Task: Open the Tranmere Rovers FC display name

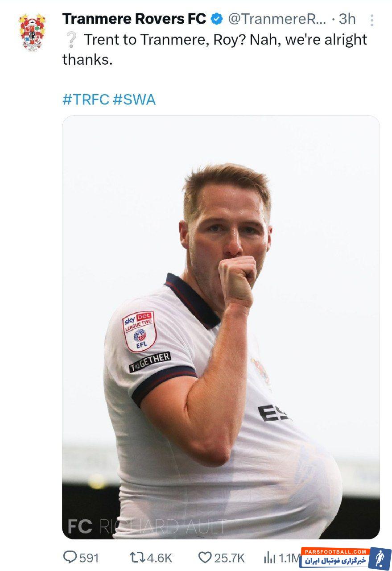Action: click(x=134, y=19)
